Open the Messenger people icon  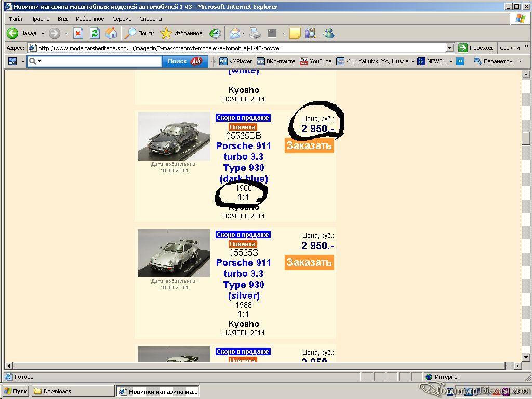(328, 33)
